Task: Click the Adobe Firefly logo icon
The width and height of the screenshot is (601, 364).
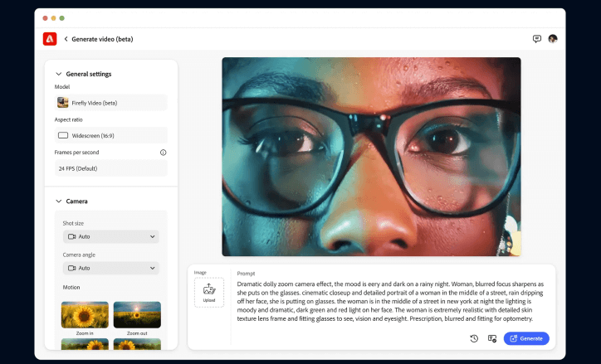Action: (x=50, y=39)
